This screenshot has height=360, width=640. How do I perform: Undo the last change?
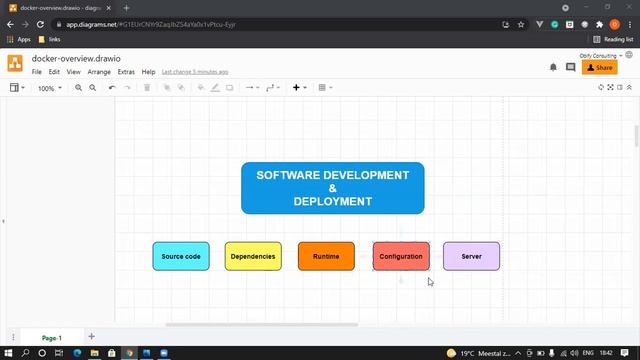pyautogui.click(x=112, y=88)
